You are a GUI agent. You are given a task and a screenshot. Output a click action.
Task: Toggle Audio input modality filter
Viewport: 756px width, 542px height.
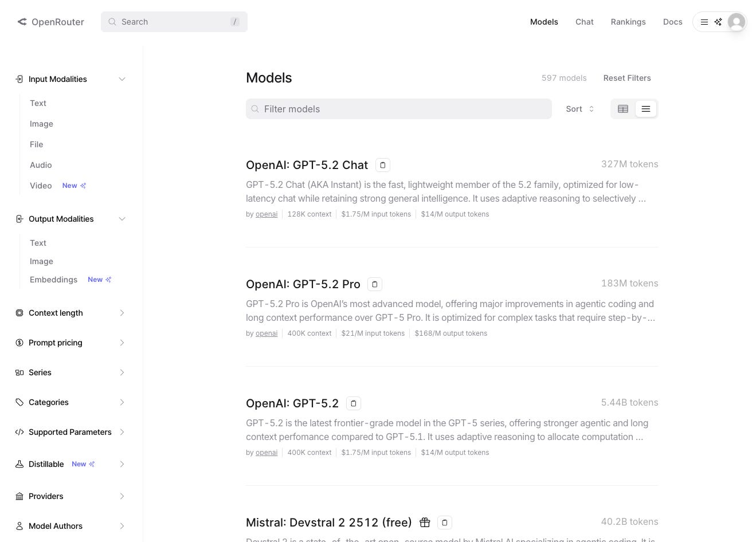[x=41, y=165]
